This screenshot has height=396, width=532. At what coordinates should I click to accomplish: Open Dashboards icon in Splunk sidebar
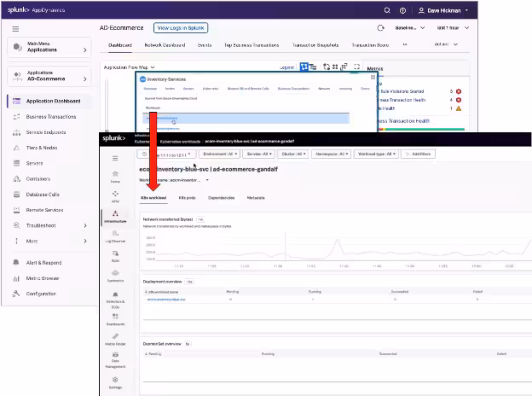pyautogui.click(x=115, y=317)
